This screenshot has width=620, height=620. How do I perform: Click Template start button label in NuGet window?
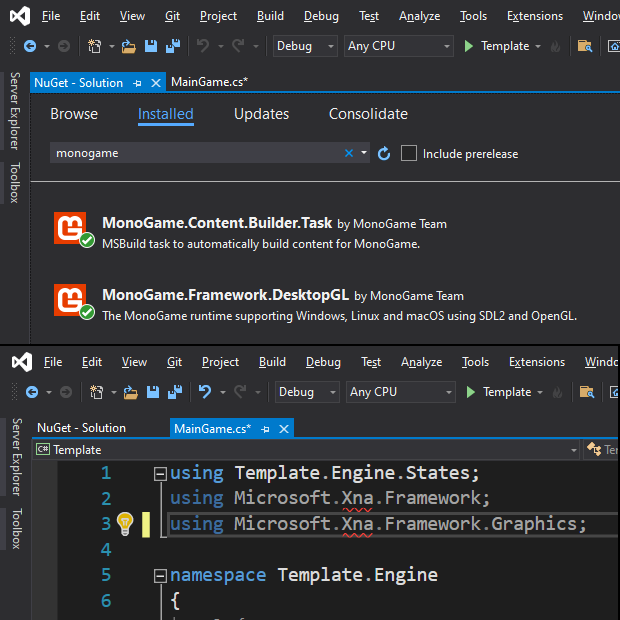click(505, 46)
